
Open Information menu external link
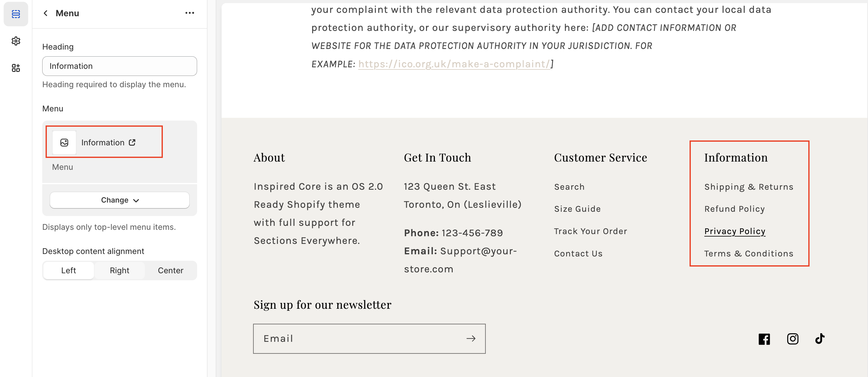click(132, 143)
